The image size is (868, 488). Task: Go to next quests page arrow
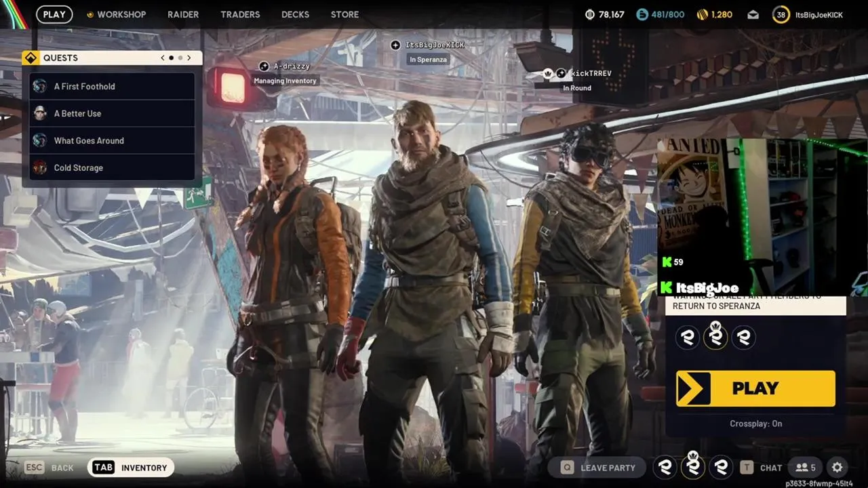click(189, 58)
